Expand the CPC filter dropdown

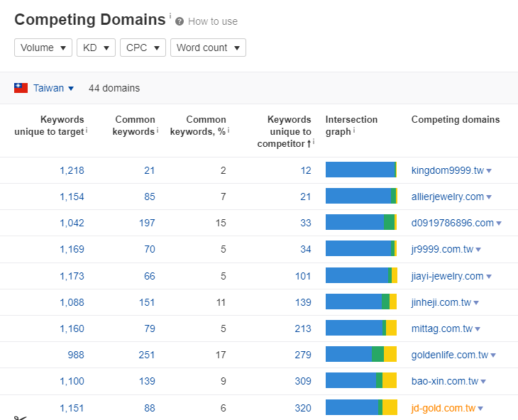[143, 48]
